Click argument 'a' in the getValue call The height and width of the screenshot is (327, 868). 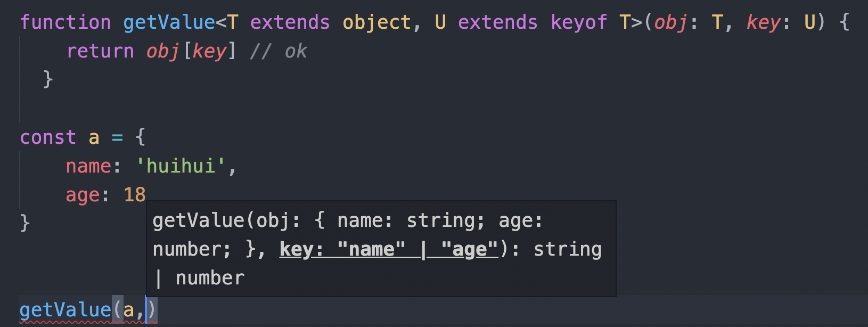(x=128, y=310)
